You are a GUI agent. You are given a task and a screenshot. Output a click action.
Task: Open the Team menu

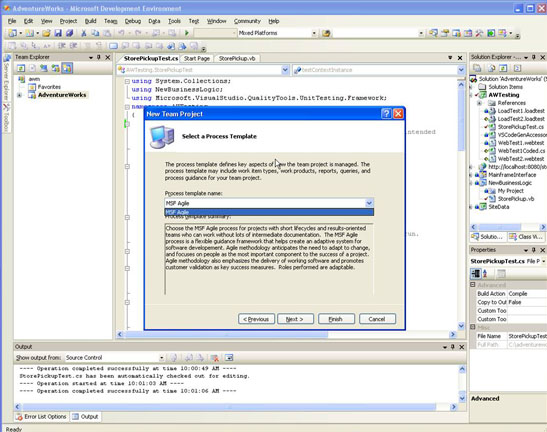111,21
